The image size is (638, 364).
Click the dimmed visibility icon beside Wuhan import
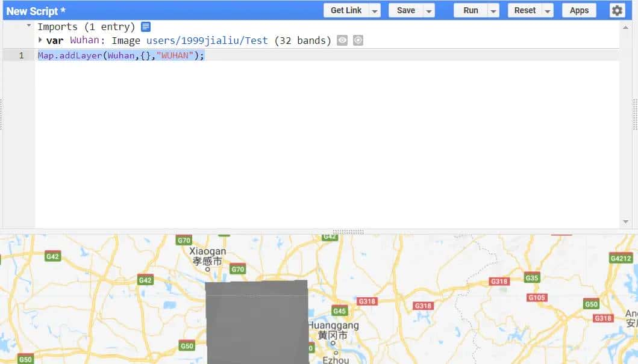358,40
